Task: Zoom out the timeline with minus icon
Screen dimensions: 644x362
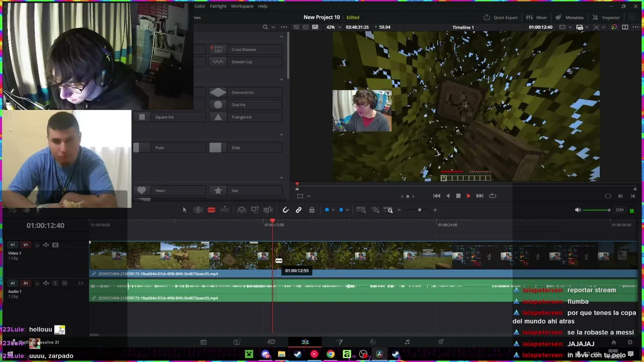Action: tap(399, 210)
